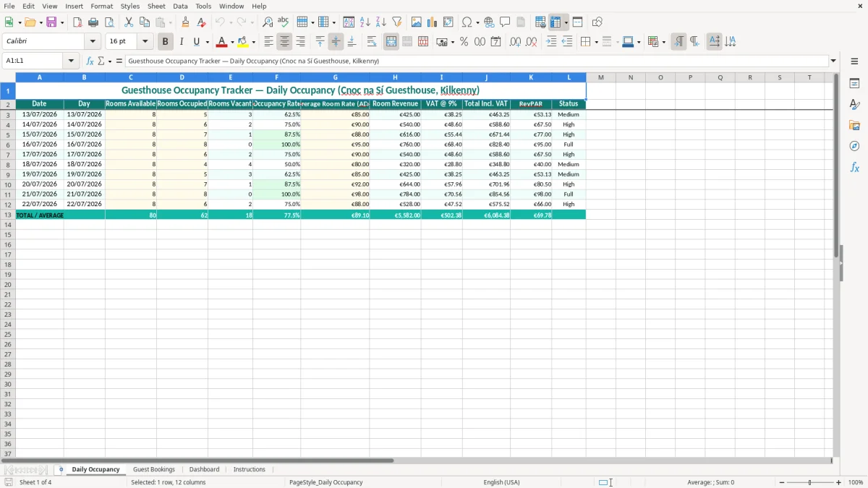Open Background Color dropdown arrow

(253, 42)
